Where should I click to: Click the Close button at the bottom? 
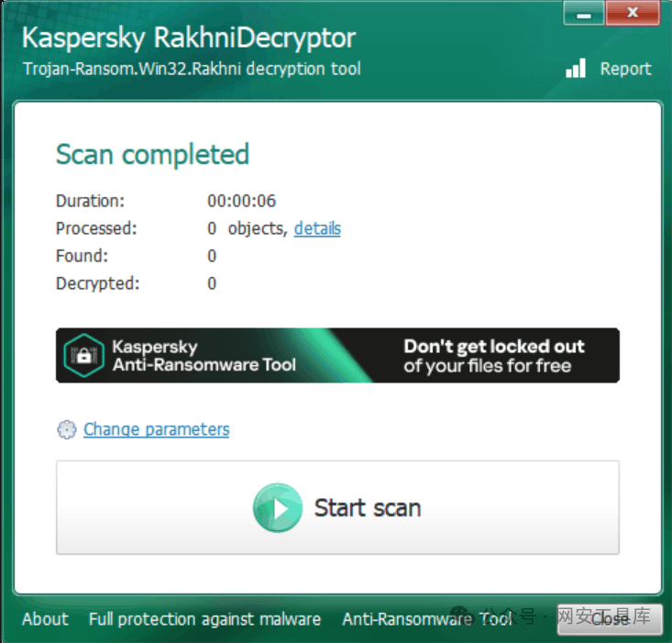(x=610, y=619)
